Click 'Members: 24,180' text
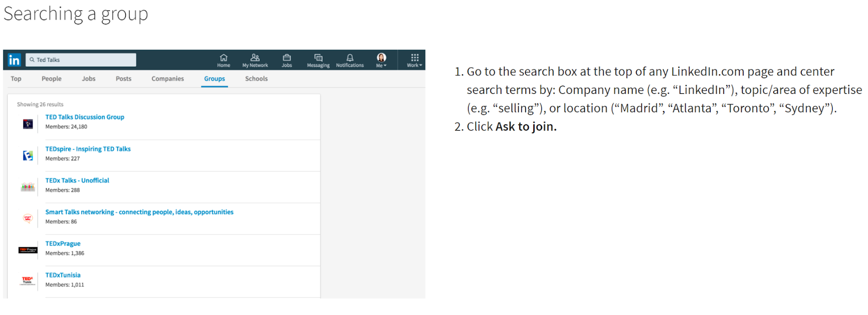This screenshot has width=868, height=315. (x=66, y=127)
